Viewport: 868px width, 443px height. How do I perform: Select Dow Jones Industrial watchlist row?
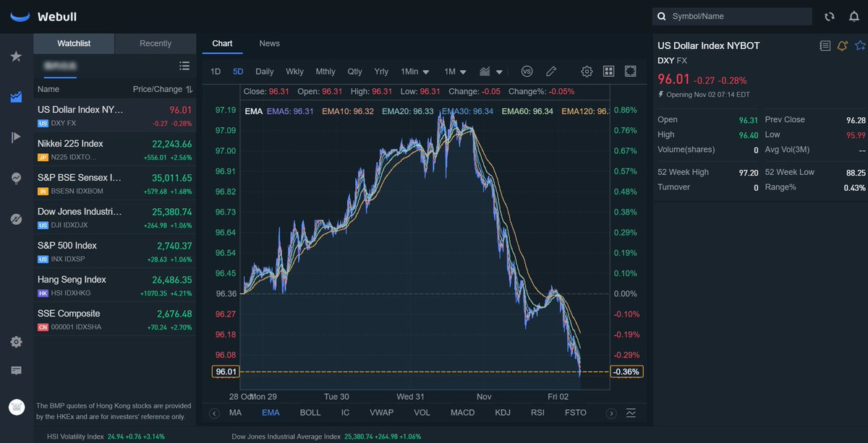coord(115,218)
